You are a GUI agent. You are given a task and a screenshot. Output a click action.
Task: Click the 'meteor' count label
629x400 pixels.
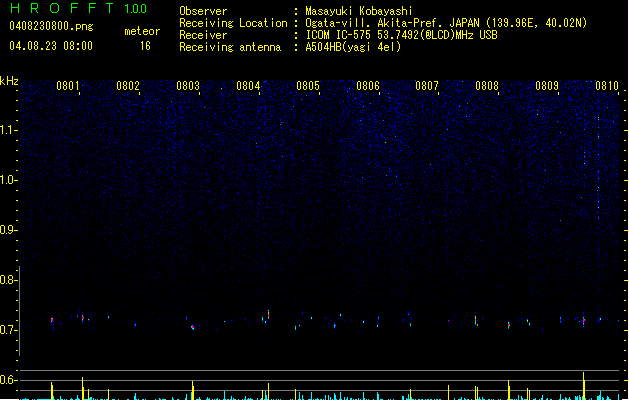tap(142, 31)
